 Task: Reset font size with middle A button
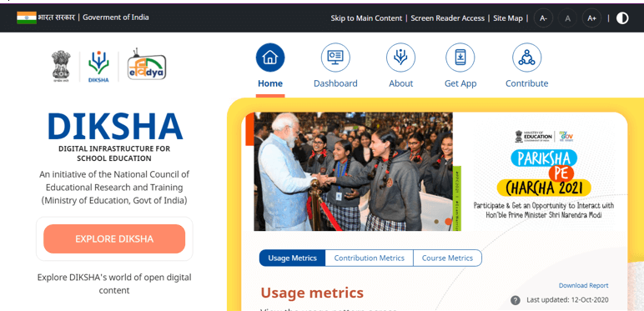click(567, 18)
